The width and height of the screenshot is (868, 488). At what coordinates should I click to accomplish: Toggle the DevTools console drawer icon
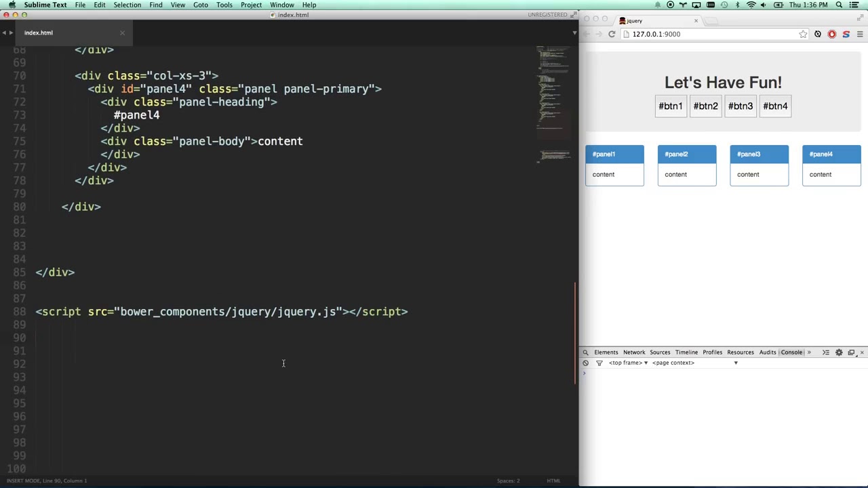pos(826,352)
